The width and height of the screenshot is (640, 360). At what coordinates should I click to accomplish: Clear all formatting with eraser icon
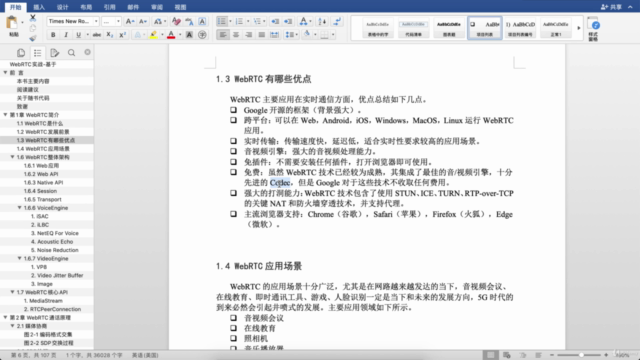coord(176,21)
